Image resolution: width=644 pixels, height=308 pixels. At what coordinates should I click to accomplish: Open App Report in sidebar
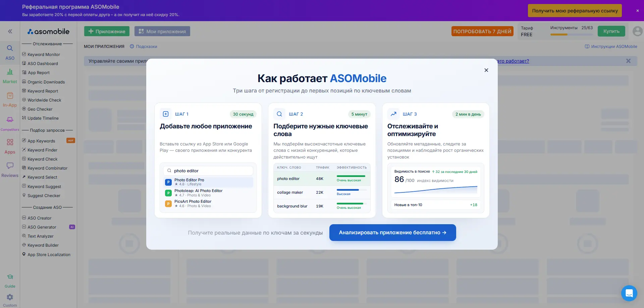[x=39, y=72]
